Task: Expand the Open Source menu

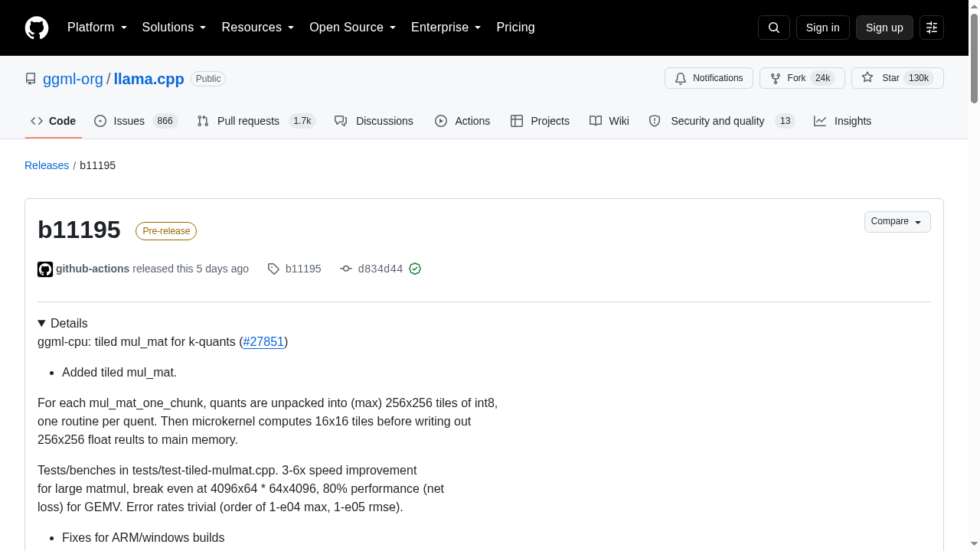Action: (352, 28)
